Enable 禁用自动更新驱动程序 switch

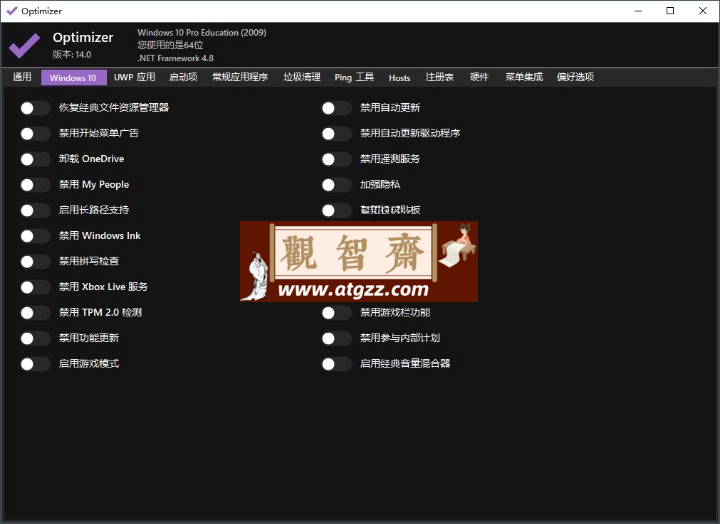click(x=337, y=134)
